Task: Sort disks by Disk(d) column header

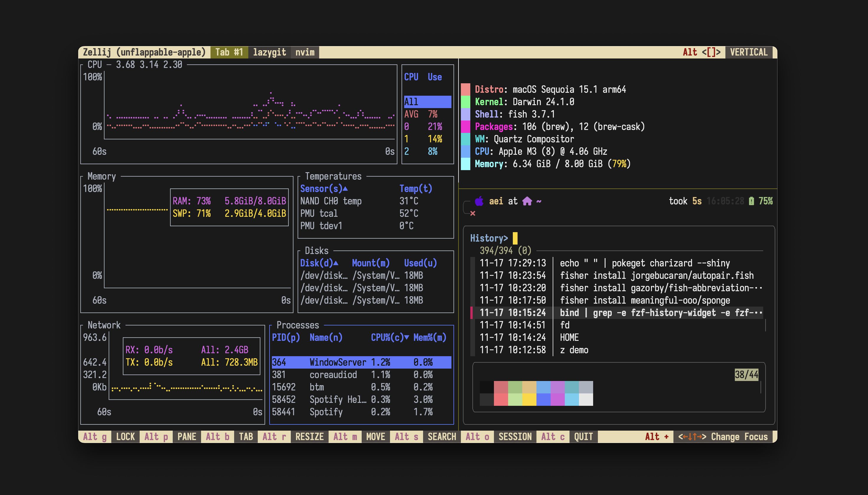Action: point(319,263)
